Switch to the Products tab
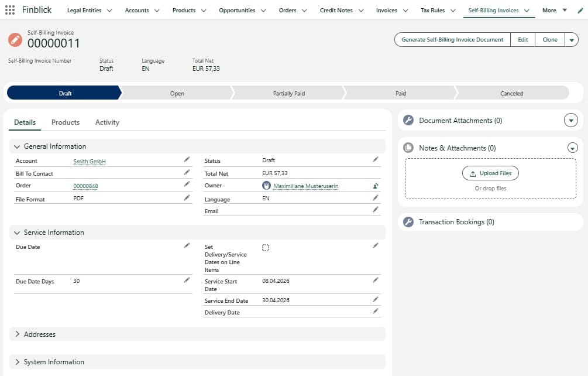The image size is (588, 376). click(x=66, y=122)
